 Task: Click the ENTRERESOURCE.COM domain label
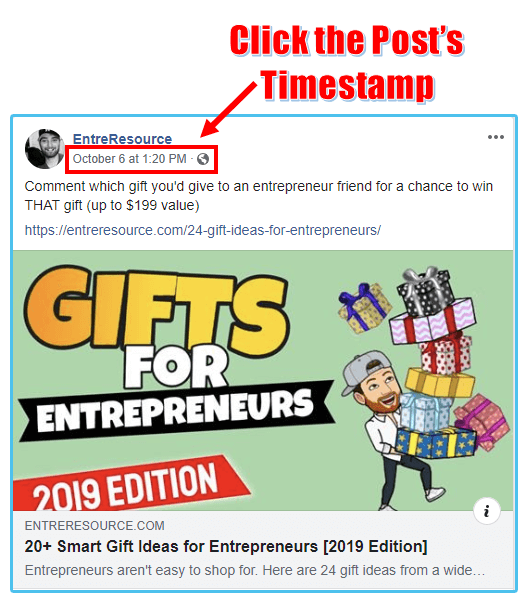pyautogui.click(x=94, y=525)
